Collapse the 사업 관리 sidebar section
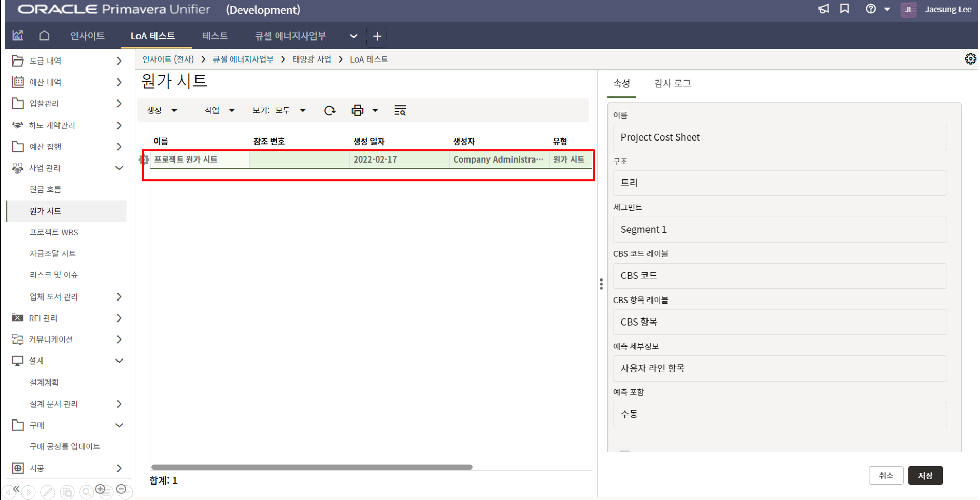This screenshot has width=980, height=500. pyautogui.click(x=119, y=168)
